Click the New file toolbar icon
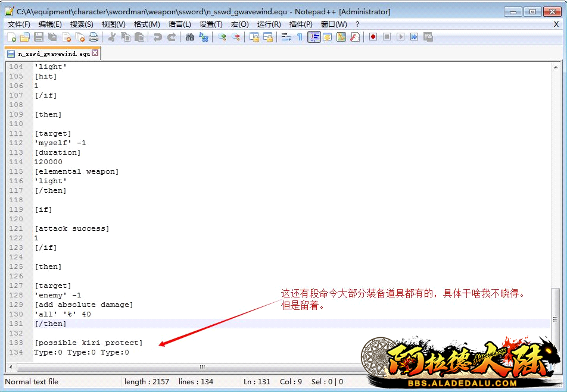This screenshot has width=567, height=392. 12,37
